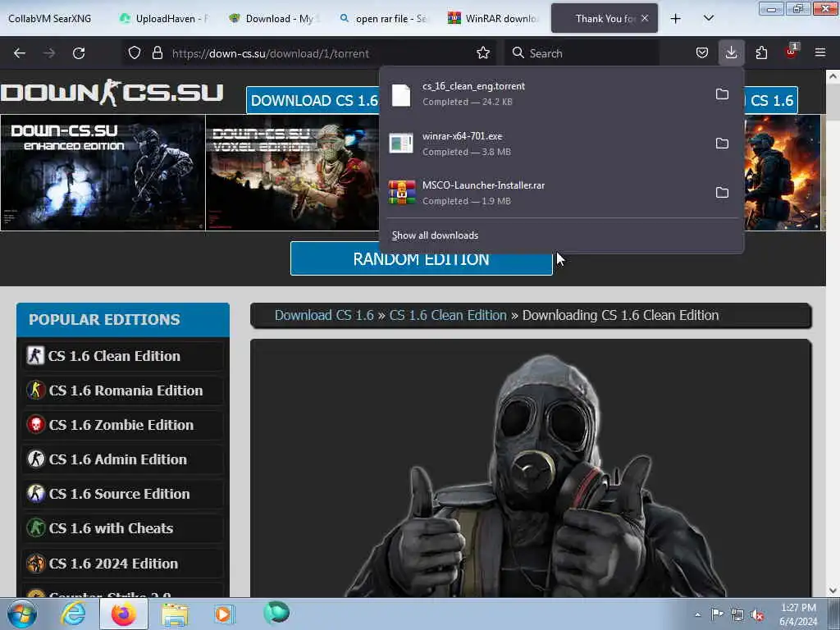The height and width of the screenshot is (630, 840).
Task: Click the site security padlock icon
Action: pos(157,52)
